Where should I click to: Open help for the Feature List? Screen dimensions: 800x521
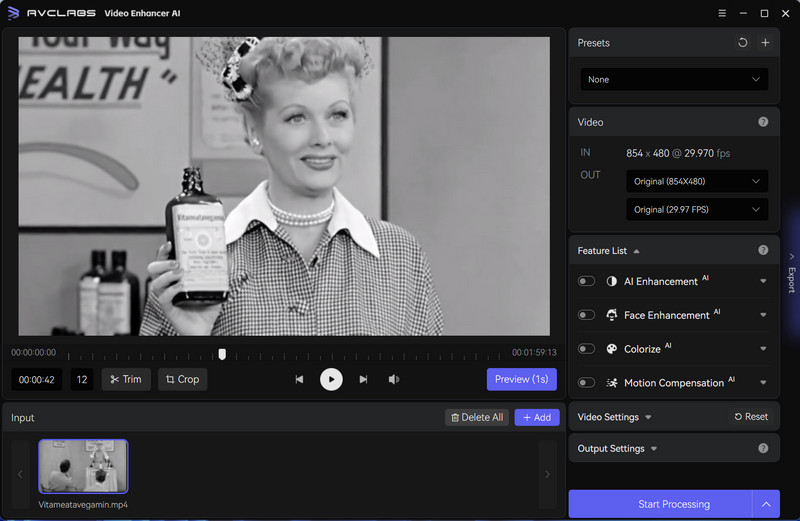pyautogui.click(x=763, y=250)
